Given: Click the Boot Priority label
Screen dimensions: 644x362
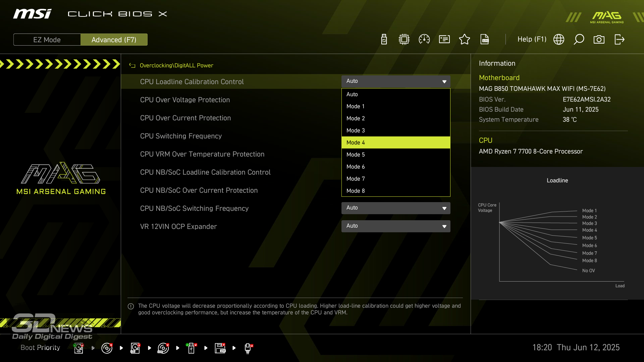Looking at the screenshot, I should click(x=40, y=348).
